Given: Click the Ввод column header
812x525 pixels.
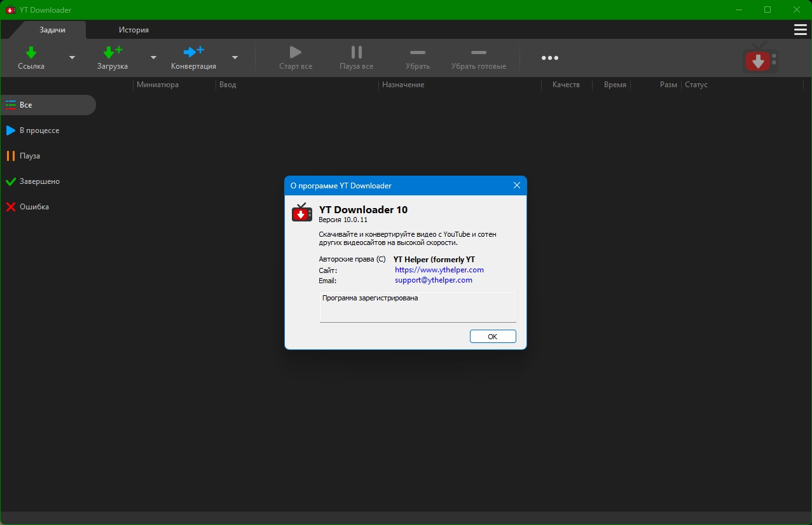Looking at the screenshot, I should click(297, 85).
